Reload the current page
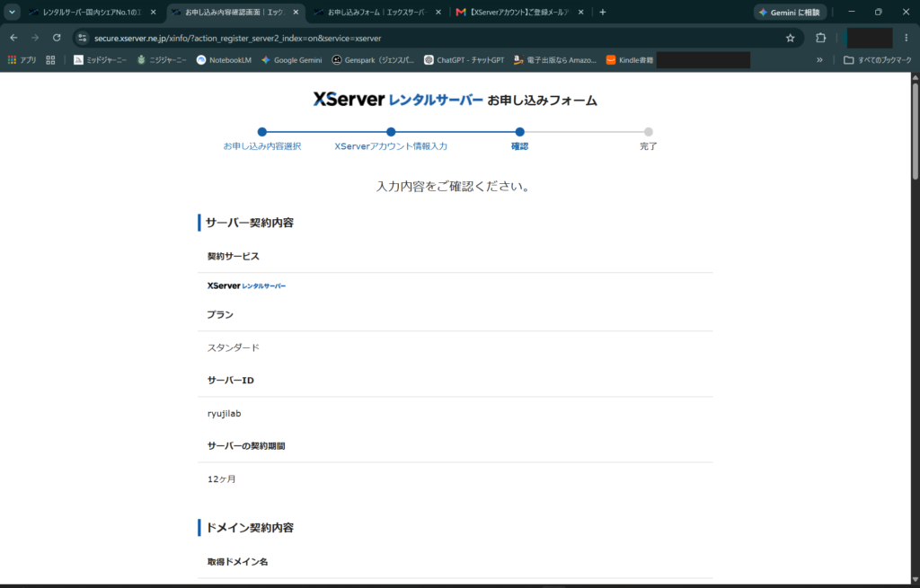920x588 pixels. (x=57, y=38)
